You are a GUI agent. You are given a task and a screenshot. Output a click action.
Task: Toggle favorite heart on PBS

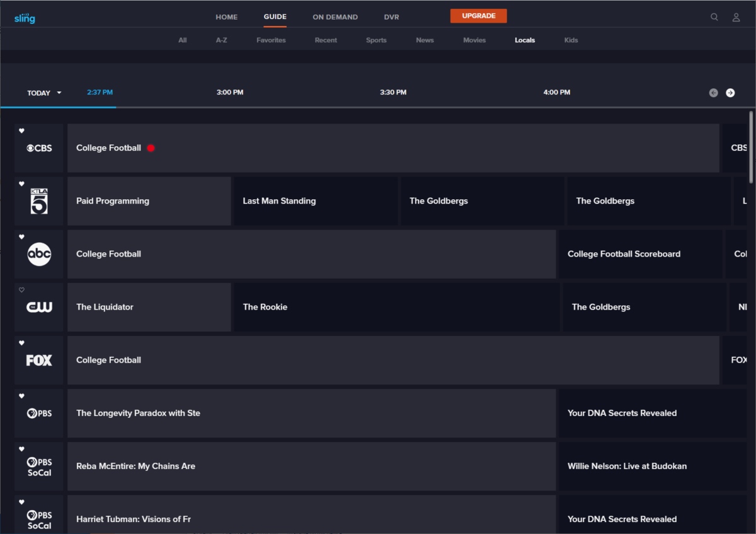21,396
